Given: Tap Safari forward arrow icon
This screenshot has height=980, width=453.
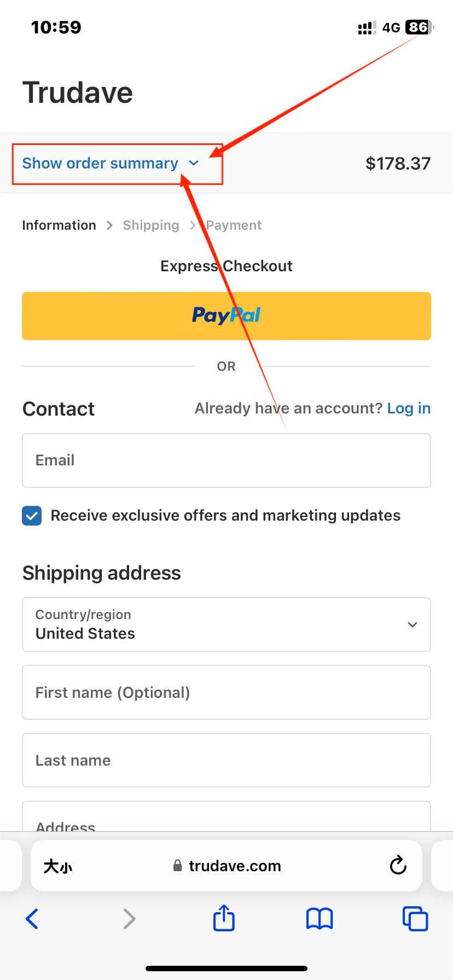Looking at the screenshot, I should (x=129, y=919).
